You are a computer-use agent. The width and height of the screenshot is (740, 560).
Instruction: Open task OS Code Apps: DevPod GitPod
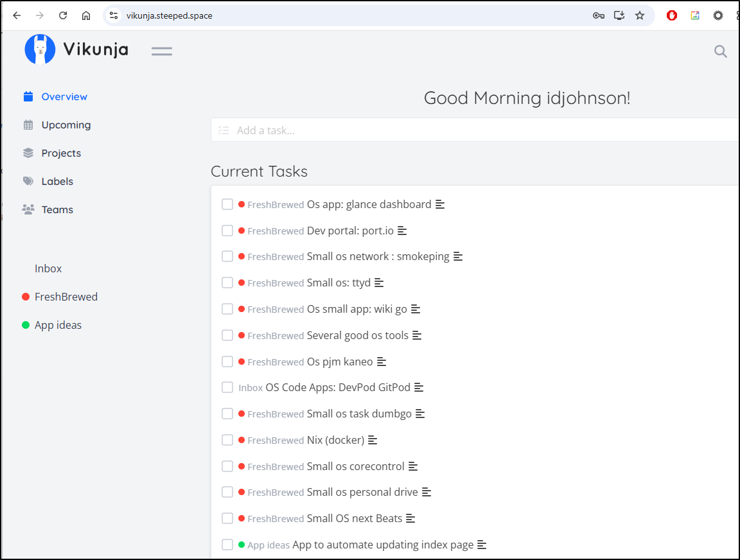point(338,387)
